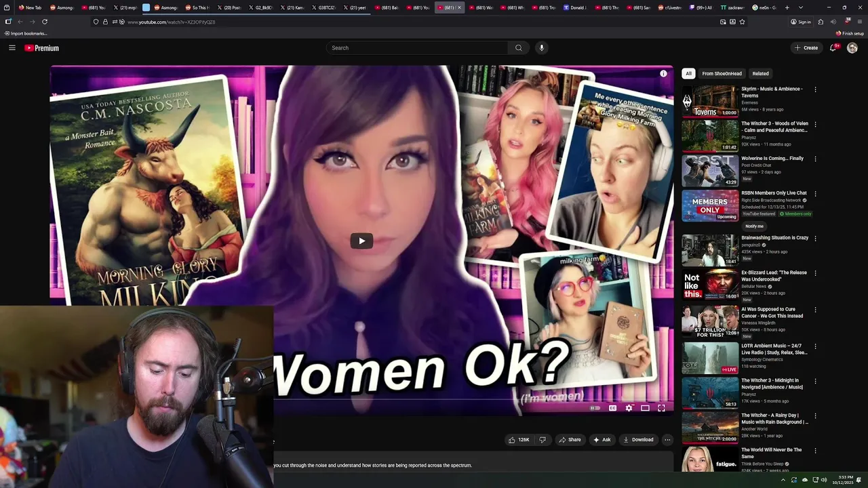Bookmark this page with star icon

pyautogui.click(x=742, y=22)
